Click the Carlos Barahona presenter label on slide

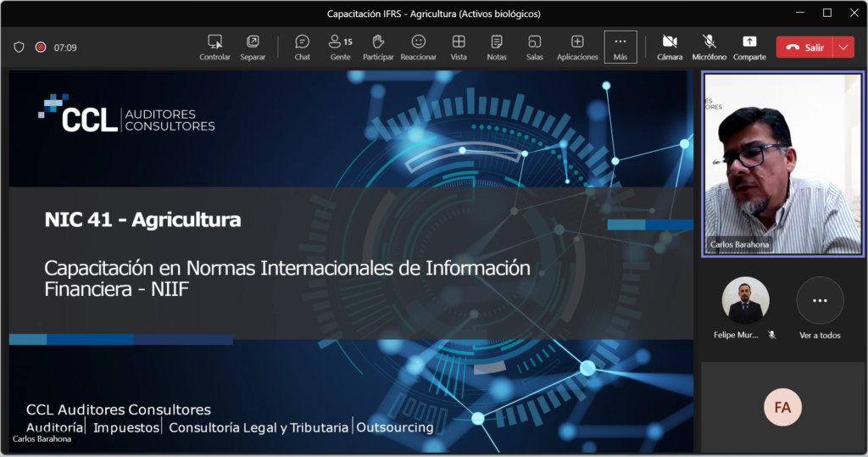pyautogui.click(x=42, y=438)
